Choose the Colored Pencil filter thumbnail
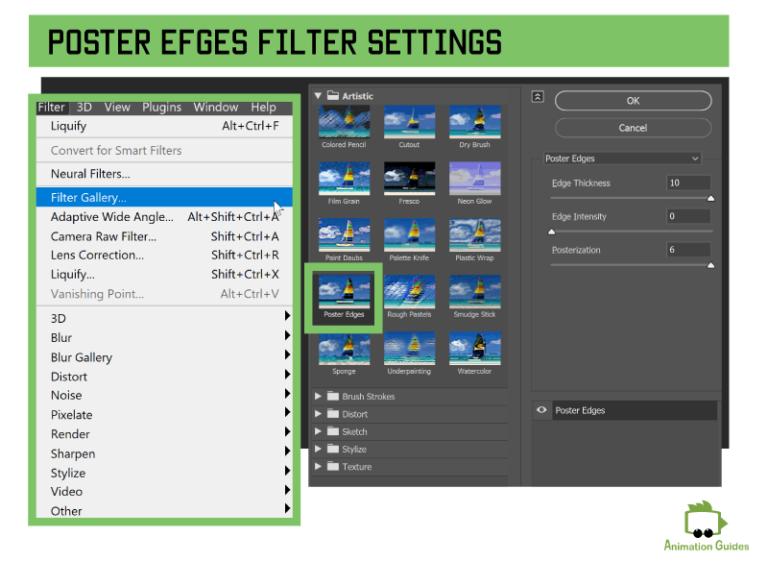768x561 pixels. [x=343, y=122]
